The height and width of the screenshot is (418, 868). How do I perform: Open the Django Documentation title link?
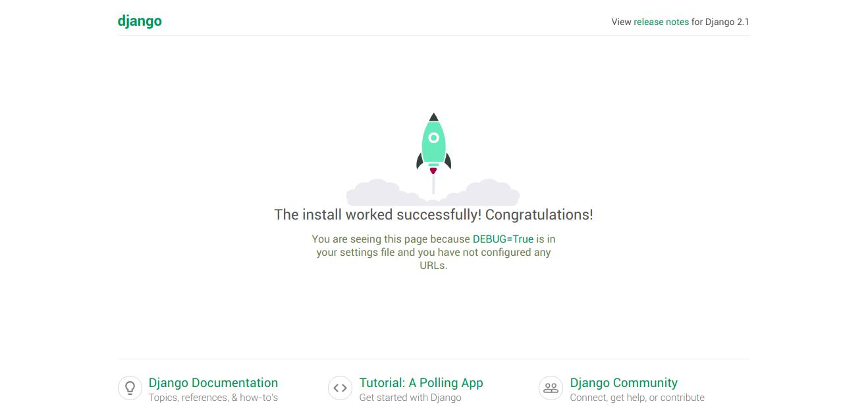(213, 382)
